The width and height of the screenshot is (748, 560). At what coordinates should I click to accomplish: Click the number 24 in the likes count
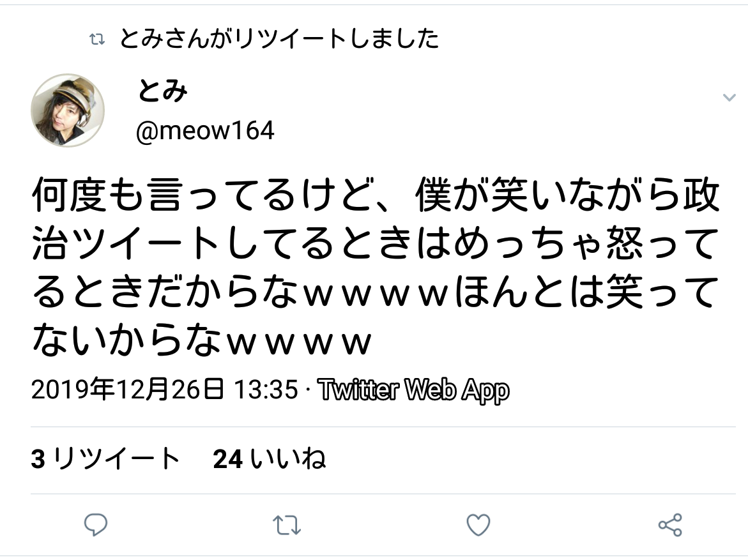coord(227,459)
